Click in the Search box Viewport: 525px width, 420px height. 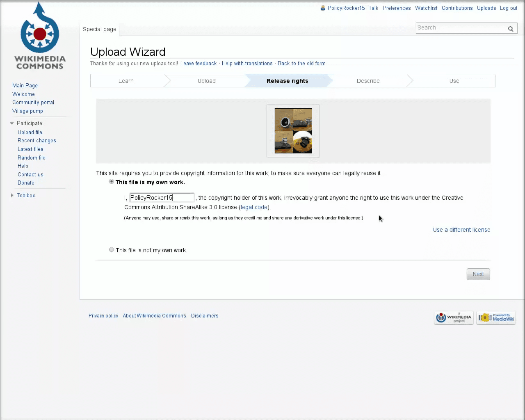(x=461, y=28)
